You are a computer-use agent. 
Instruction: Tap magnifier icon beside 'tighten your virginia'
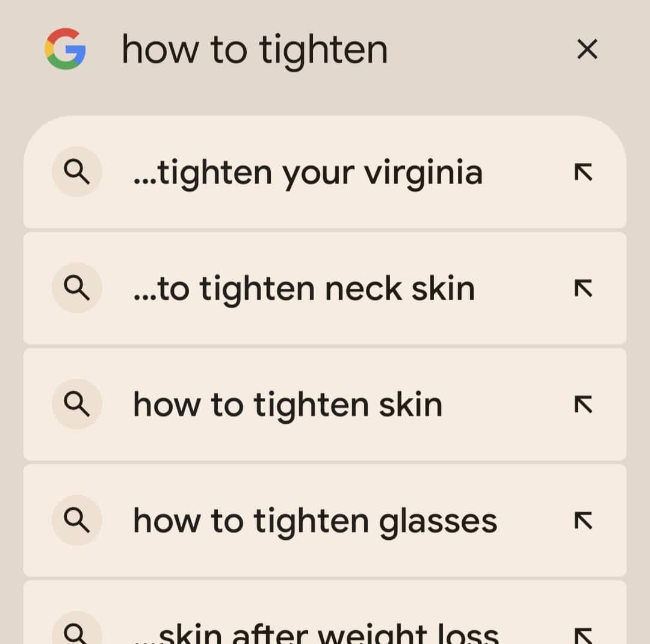pyautogui.click(x=76, y=172)
